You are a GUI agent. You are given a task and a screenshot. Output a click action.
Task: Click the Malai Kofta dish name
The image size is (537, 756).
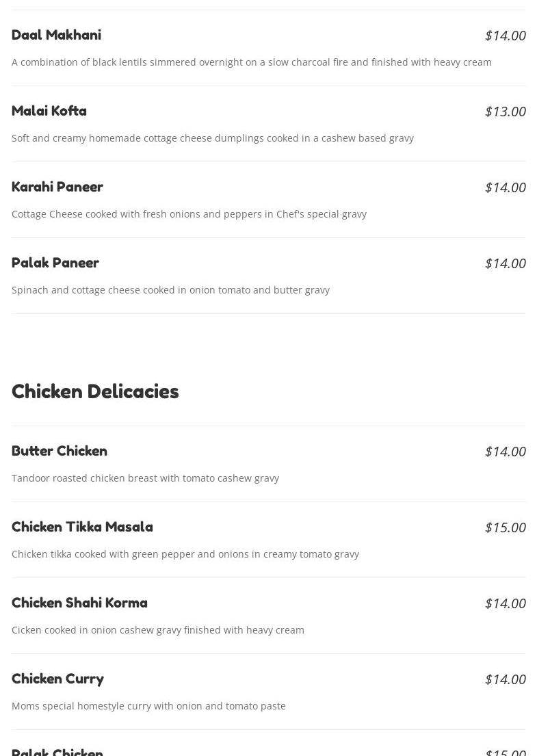(49, 111)
